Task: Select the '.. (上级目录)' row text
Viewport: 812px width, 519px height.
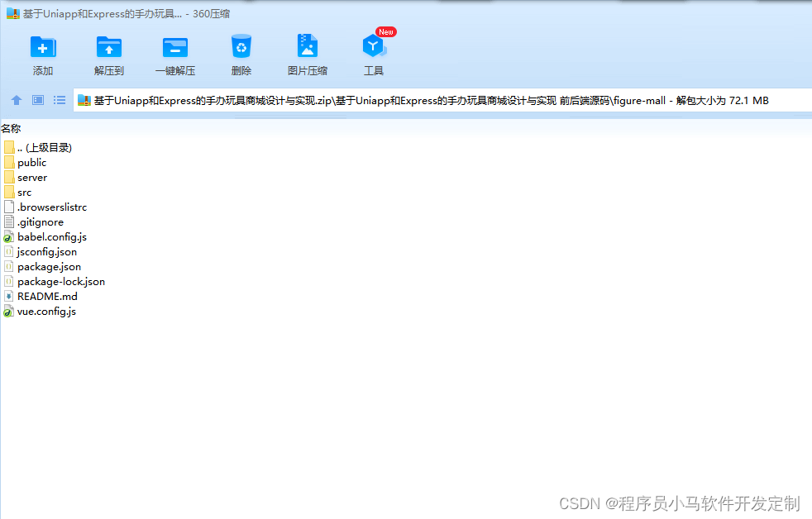Action: (x=45, y=147)
